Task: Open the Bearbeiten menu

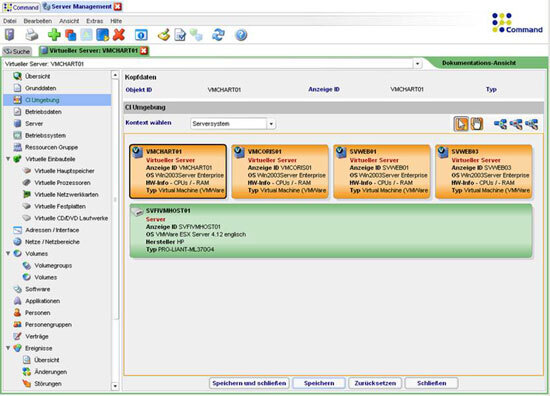Action: [38, 21]
